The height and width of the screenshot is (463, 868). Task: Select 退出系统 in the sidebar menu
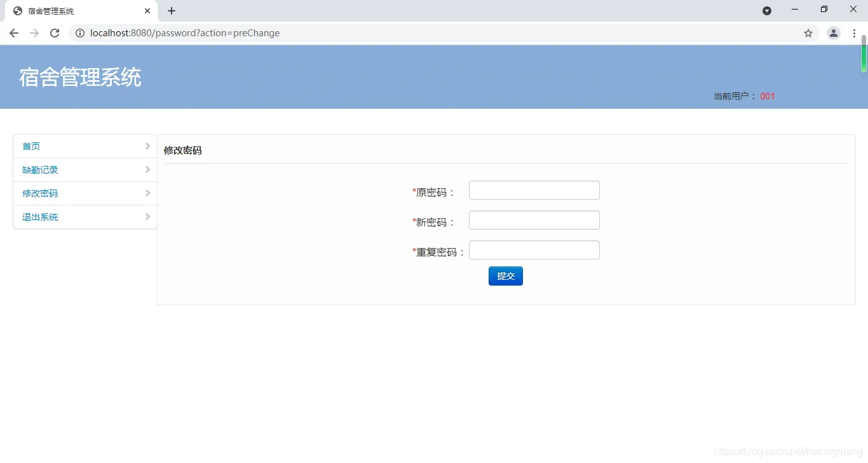(x=85, y=217)
